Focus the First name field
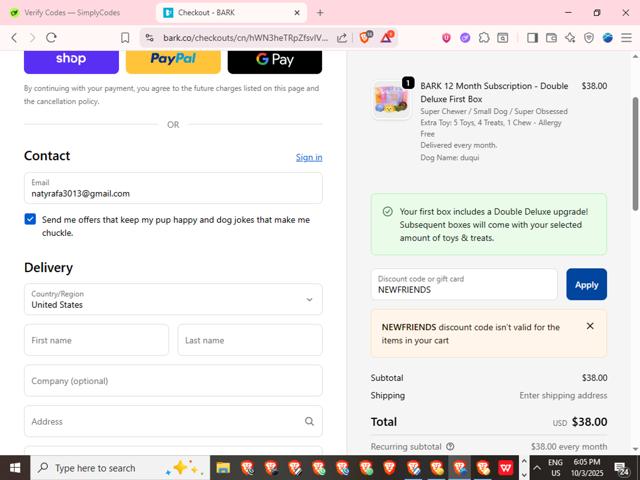 (97, 340)
